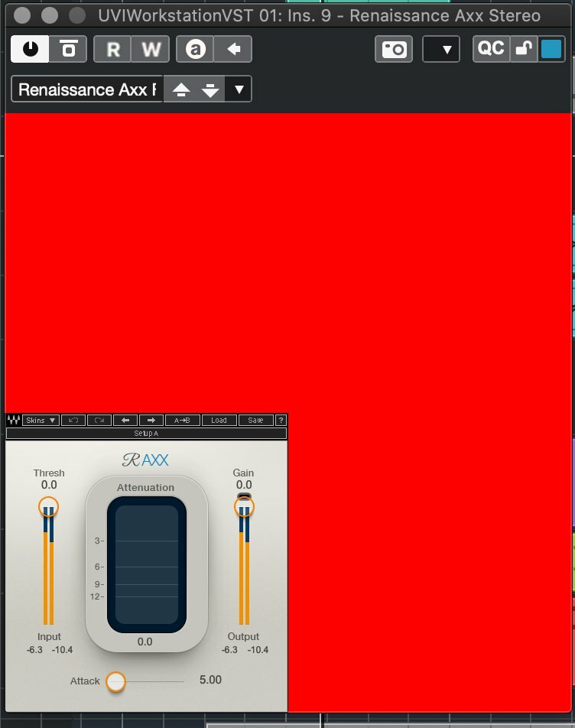Enable Read automation with R button
Image resolution: width=575 pixels, height=728 pixels.
(x=112, y=49)
